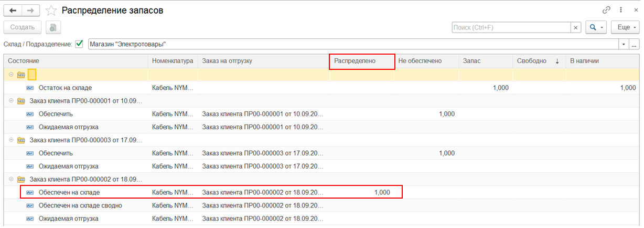
Task: Sort by the В наличии column header
Action: tap(603, 61)
